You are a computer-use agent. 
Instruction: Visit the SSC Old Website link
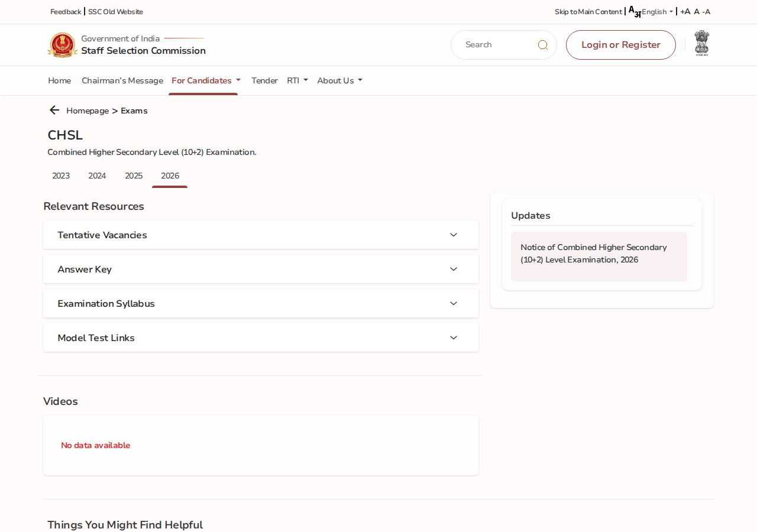pyautogui.click(x=115, y=12)
